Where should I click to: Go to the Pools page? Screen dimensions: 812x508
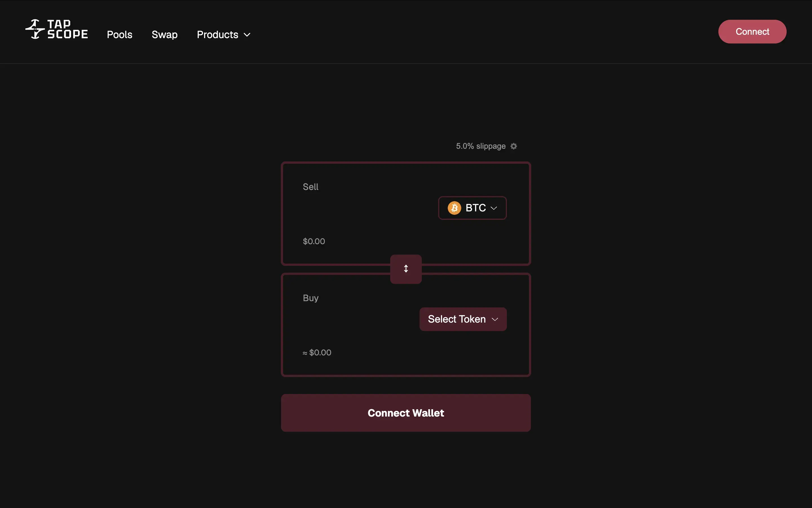tap(120, 35)
